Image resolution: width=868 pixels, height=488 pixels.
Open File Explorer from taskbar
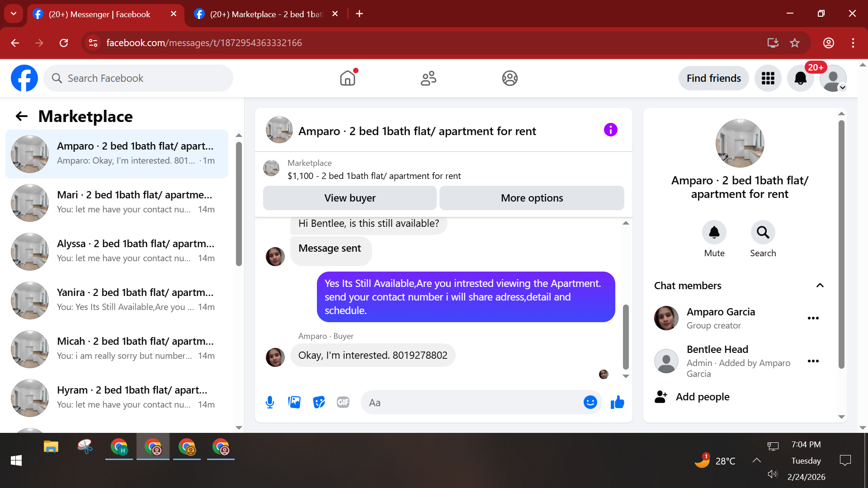[51, 447]
